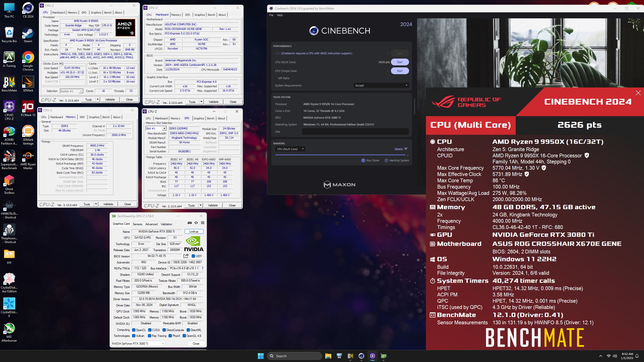Switch to the Sensors tab in GPU-Z
This screenshot has height=362, width=644.
point(137,224)
